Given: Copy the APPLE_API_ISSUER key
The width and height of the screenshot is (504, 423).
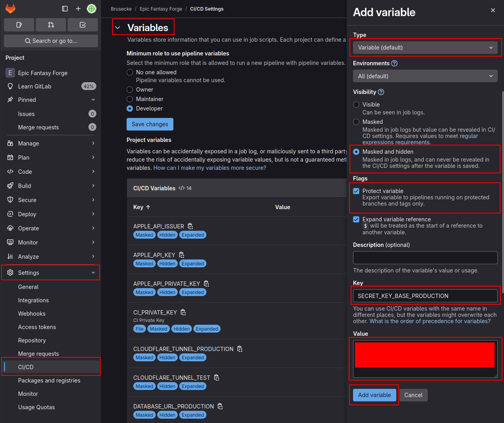Looking at the screenshot, I should [190, 226].
